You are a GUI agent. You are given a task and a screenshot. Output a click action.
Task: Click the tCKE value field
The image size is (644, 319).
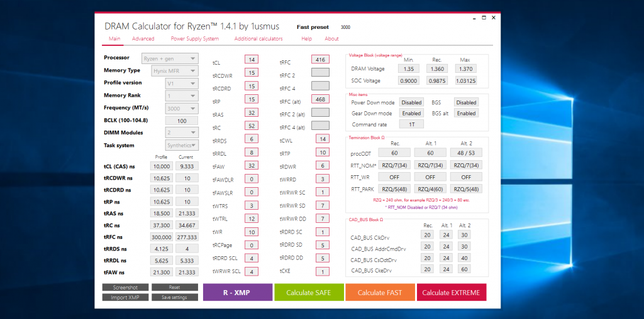323,271
